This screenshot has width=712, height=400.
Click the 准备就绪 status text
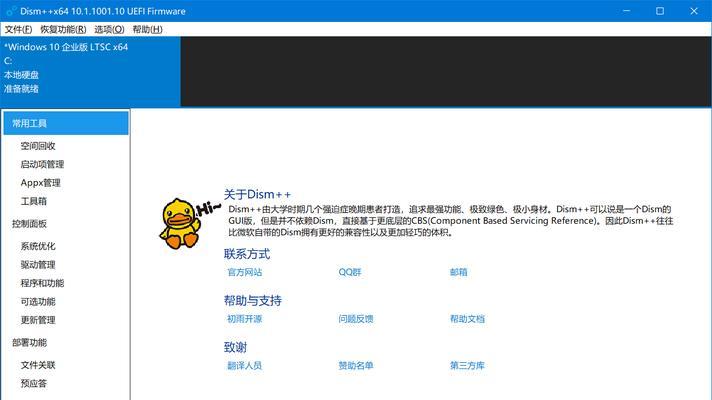21,89
